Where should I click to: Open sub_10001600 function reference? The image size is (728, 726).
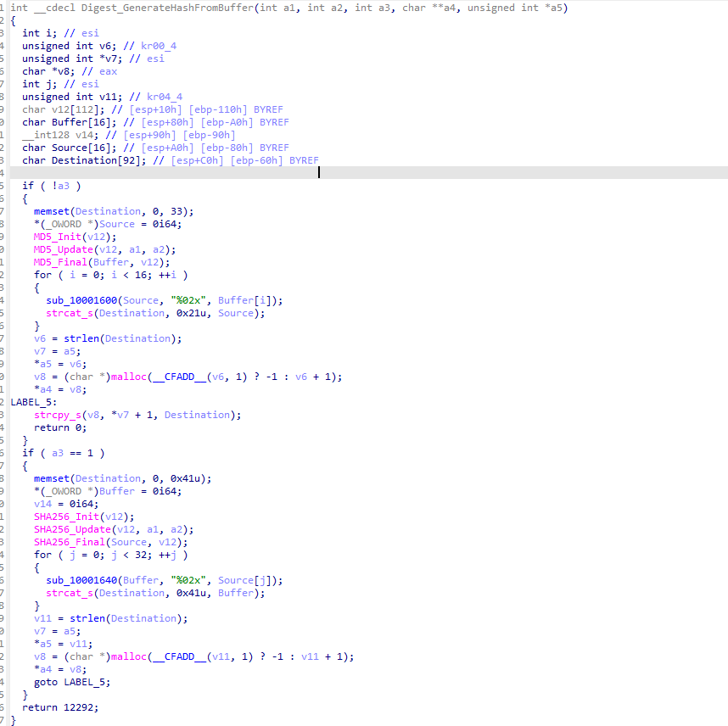[x=81, y=300]
